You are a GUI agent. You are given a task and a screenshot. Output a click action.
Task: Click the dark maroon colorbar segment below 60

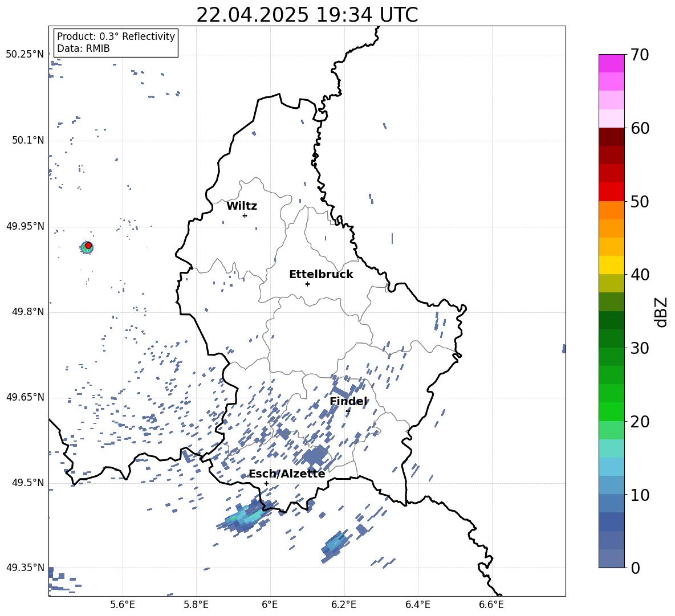[612, 137]
